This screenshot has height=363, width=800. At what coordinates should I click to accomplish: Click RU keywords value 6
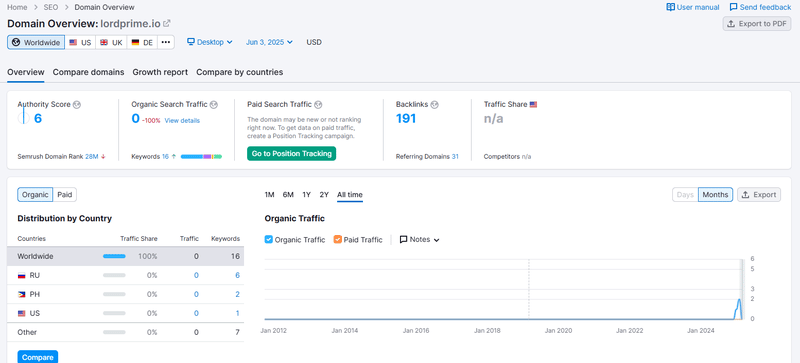pyautogui.click(x=237, y=276)
